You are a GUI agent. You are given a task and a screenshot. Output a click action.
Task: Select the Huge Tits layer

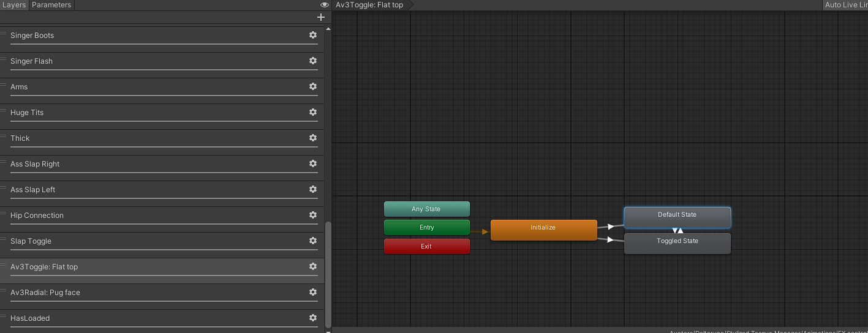pos(162,116)
